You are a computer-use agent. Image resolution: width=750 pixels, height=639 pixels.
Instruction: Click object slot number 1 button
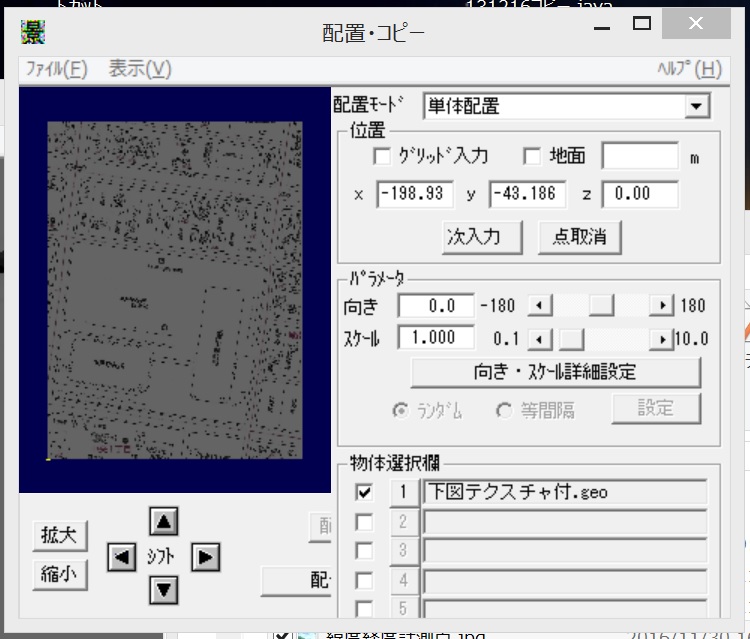pyautogui.click(x=404, y=492)
